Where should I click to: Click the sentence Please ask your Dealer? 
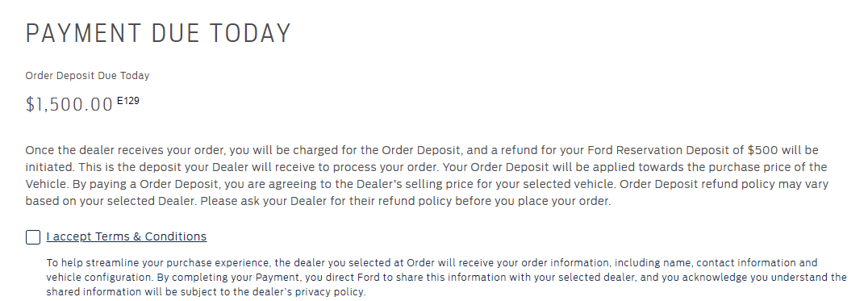point(264,202)
